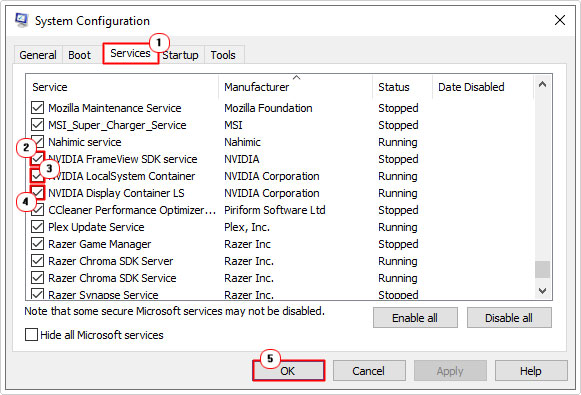Open Help for System Configuration
This screenshot has height=395, width=581.
(x=531, y=371)
